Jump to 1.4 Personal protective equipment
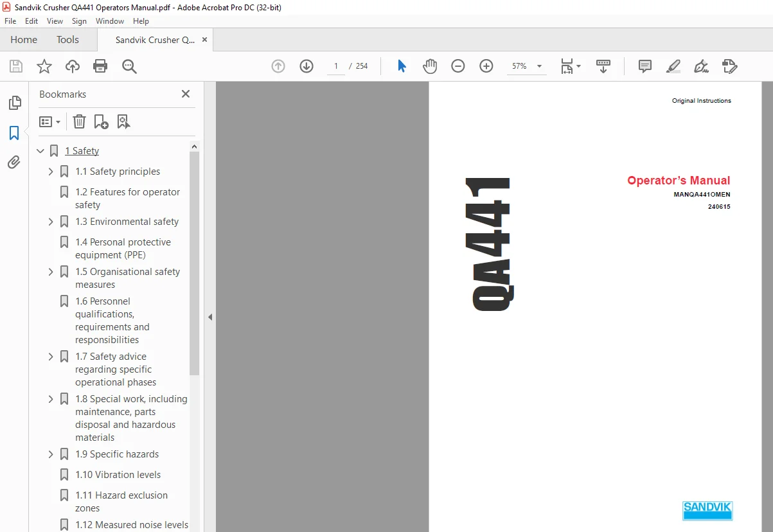 (x=123, y=249)
